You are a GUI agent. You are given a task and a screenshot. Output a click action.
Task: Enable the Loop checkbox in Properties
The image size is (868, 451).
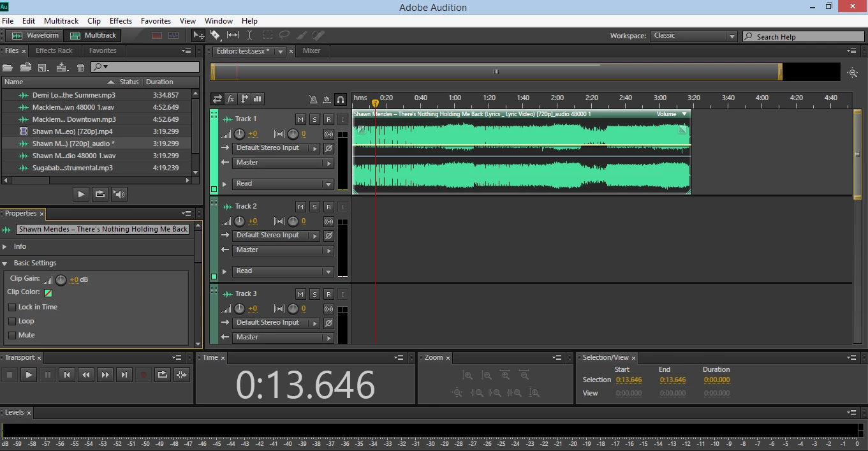pyautogui.click(x=12, y=321)
